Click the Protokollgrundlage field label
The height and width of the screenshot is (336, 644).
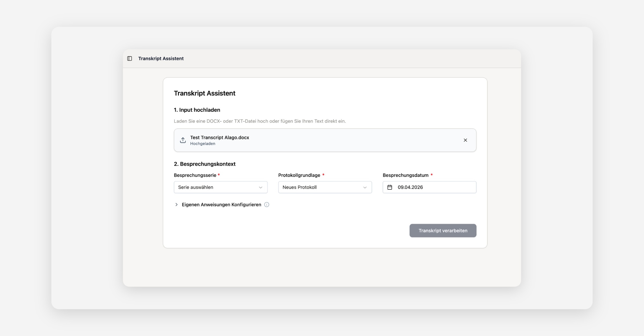point(299,175)
